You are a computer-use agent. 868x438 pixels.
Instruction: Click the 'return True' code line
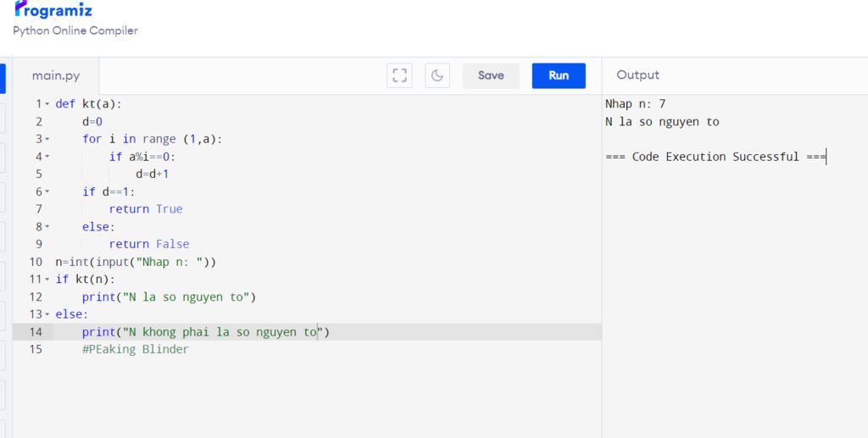tap(146, 209)
